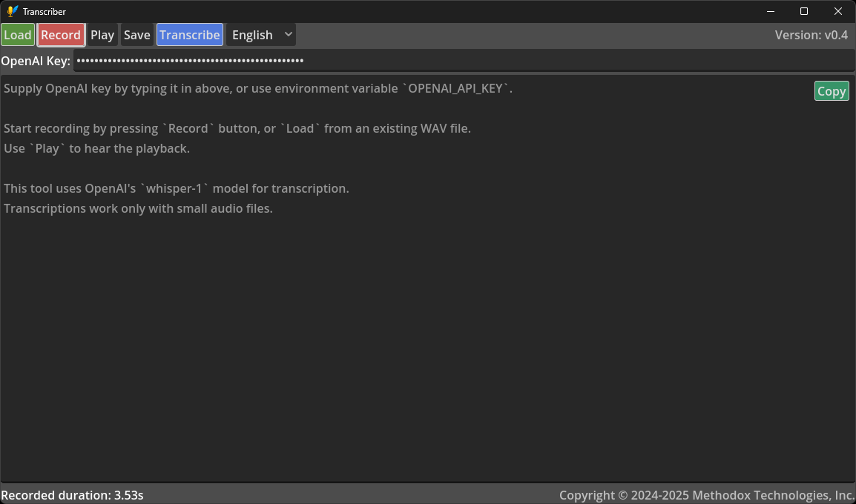The image size is (856, 504).
Task: Click the green Load button
Action: [18, 35]
